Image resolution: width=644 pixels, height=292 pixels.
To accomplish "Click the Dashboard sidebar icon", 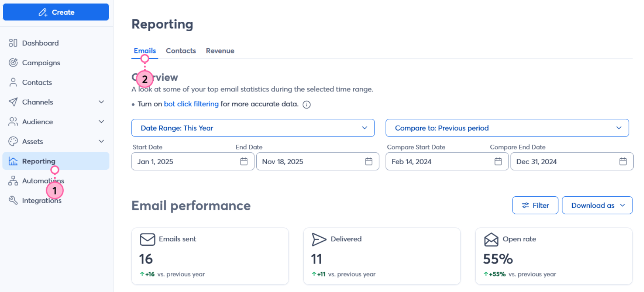I will coord(13,43).
